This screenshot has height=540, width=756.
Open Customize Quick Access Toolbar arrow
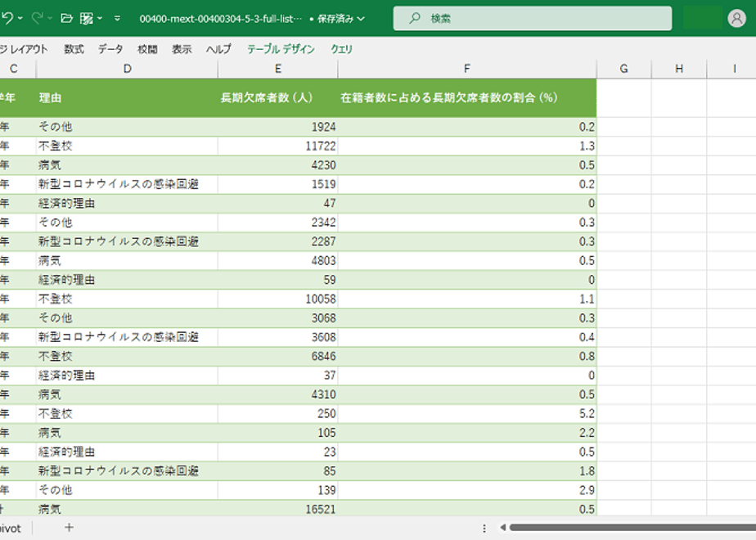pyautogui.click(x=117, y=18)
